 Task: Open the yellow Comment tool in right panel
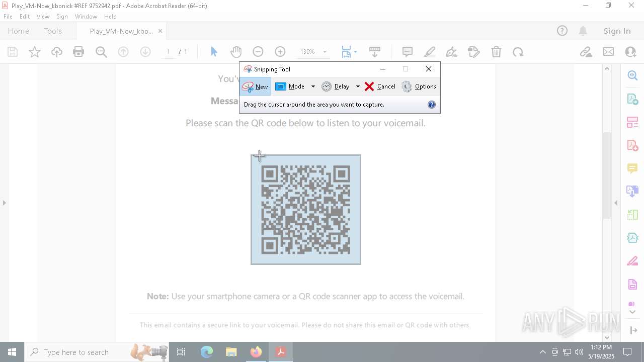pos(632,168)
